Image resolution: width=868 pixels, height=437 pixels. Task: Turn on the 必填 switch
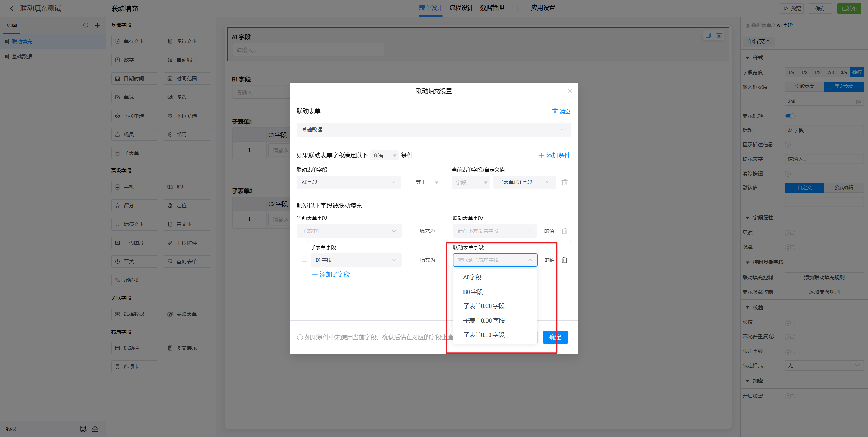[x=790, y=322]
